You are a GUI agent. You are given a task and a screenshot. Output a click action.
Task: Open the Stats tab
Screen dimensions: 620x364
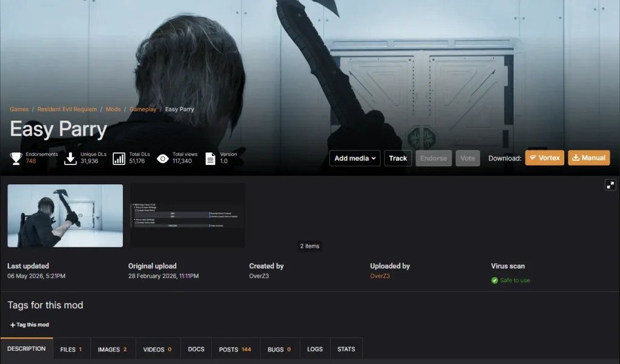tap(346, 349)
